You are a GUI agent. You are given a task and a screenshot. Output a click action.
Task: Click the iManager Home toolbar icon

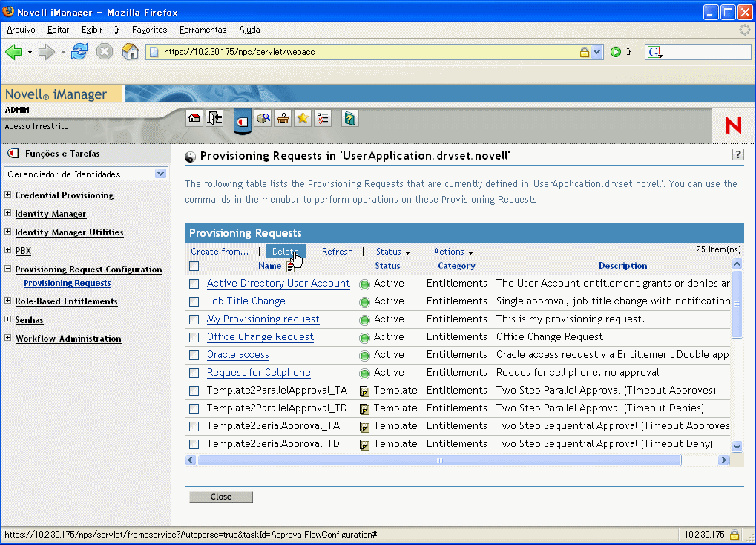(194, 118)
